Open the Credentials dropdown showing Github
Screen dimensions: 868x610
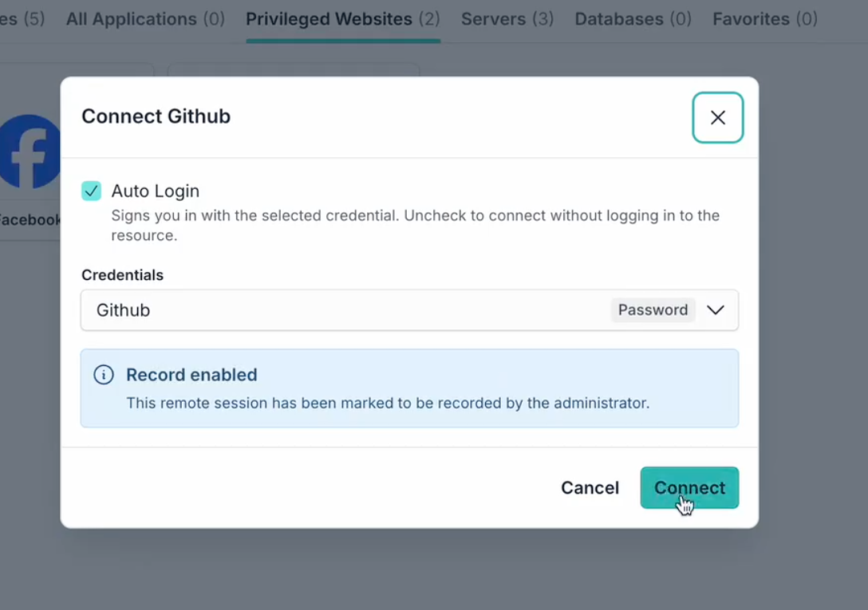click(x=409, y=310)
